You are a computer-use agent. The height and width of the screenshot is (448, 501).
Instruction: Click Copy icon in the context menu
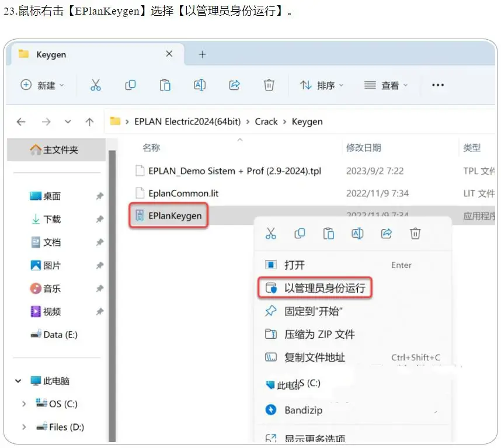click(300, 234)
